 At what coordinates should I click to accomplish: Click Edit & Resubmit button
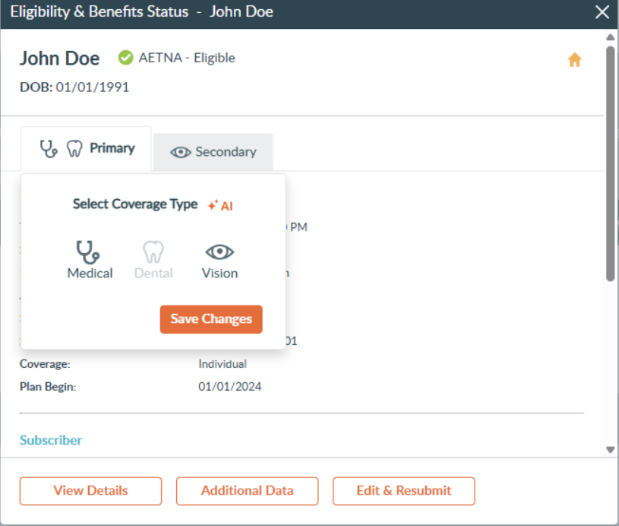[x=402, y=491]
